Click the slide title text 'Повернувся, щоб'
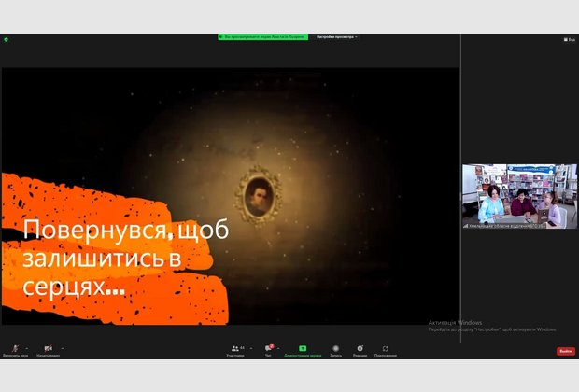The width and height of the screenshot is (579, 392). (x=126, y=230)
